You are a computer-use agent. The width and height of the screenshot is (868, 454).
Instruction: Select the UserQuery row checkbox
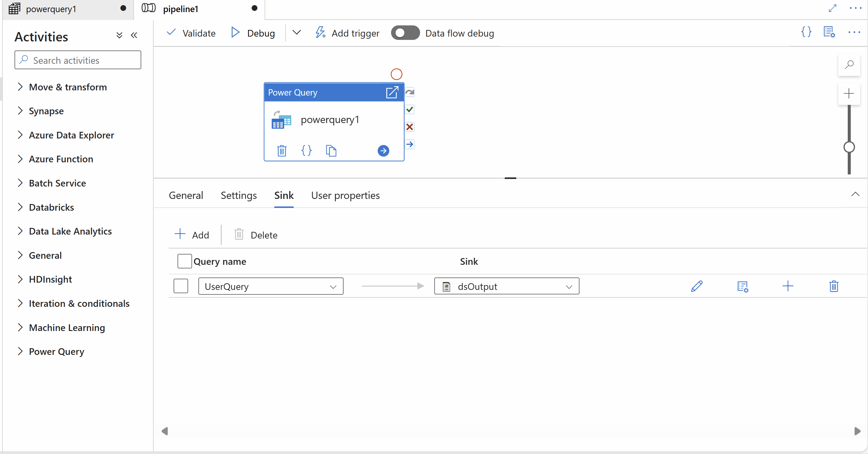tap(181, 286)
